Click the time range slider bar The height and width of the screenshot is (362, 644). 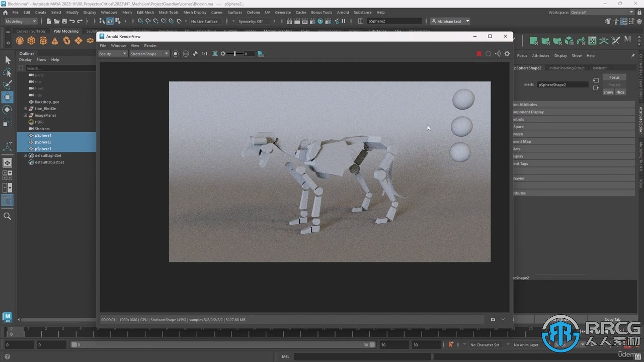pos(222,345)
